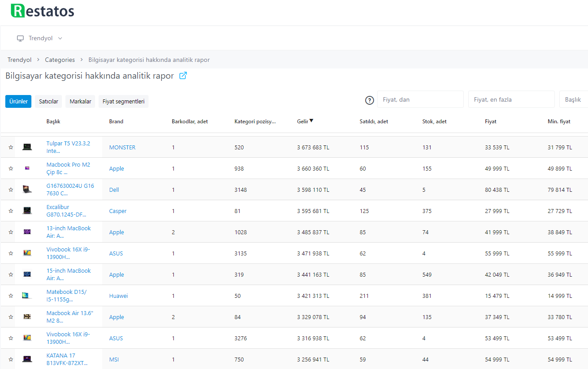The height and width of the screenshot is (369, 588).
Task: Open the Dell brand link
Action: point(114,190)
